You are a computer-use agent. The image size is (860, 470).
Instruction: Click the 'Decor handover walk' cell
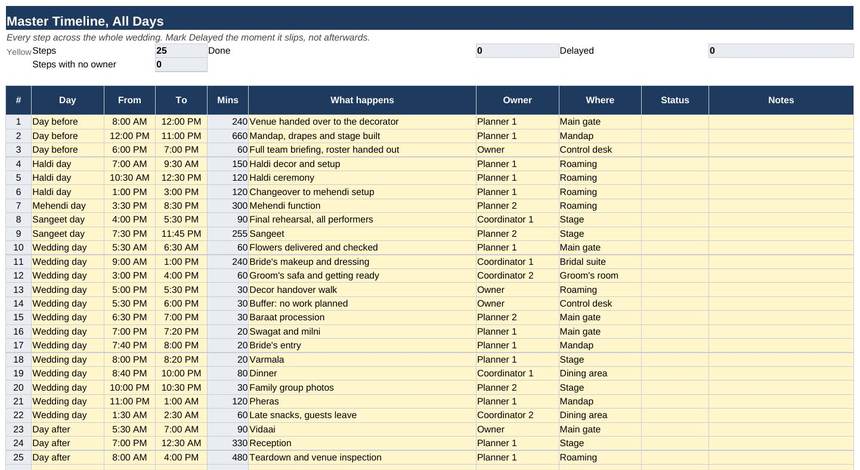point(362,290)
